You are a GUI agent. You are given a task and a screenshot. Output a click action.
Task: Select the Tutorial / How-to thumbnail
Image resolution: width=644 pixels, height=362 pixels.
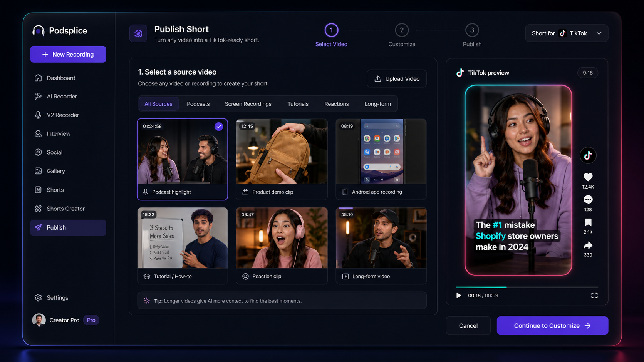click(183, 238)
